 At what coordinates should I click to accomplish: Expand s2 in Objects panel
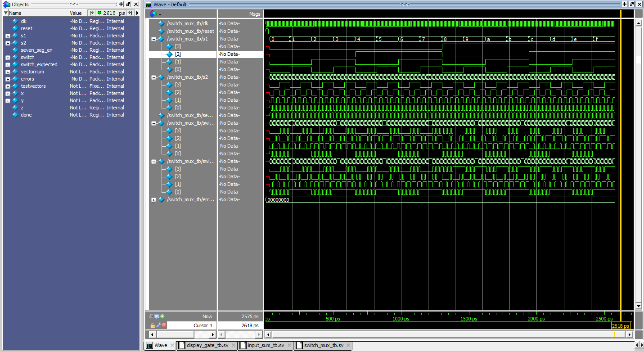8,43
